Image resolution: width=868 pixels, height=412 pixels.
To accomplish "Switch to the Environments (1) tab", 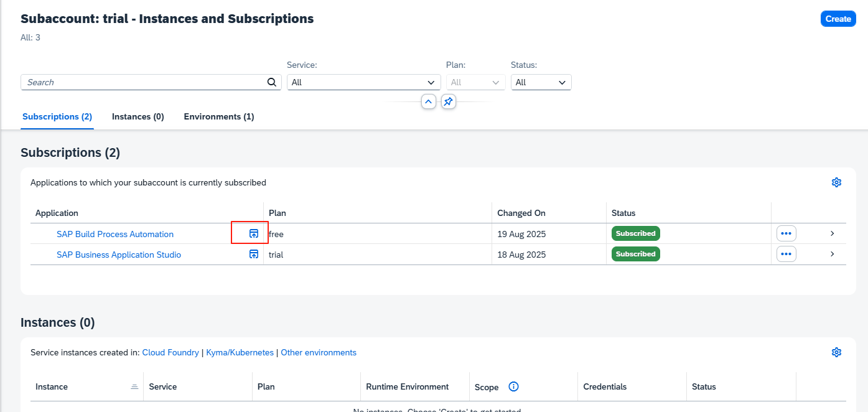I will pos(218,116).
